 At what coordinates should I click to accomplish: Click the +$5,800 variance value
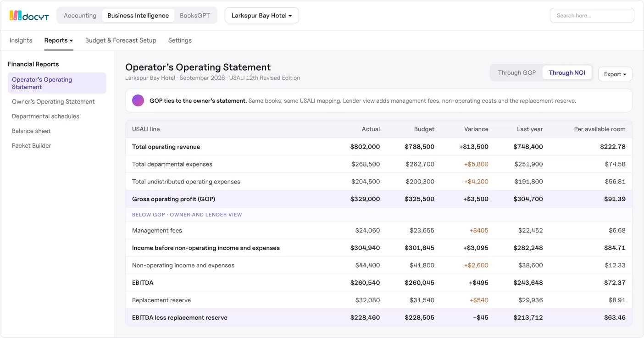(x=476, y=164)
